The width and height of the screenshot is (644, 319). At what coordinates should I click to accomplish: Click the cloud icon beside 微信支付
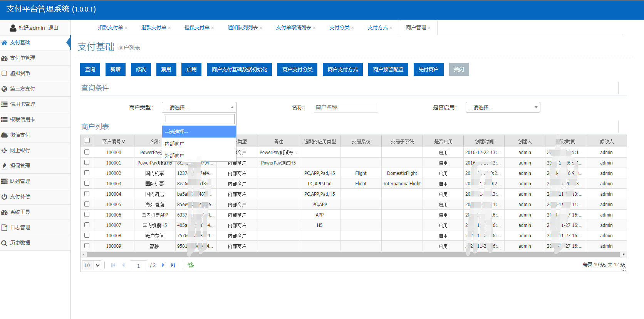pos(4,135)
